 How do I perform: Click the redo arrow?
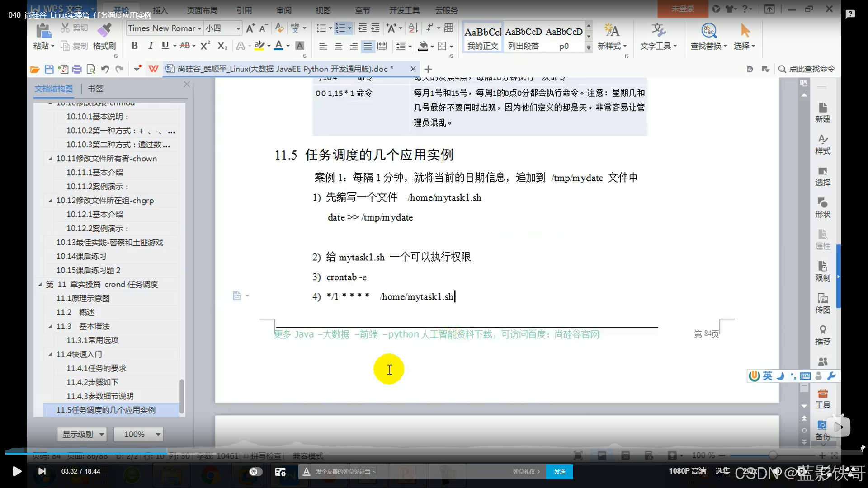coord(119,69)
